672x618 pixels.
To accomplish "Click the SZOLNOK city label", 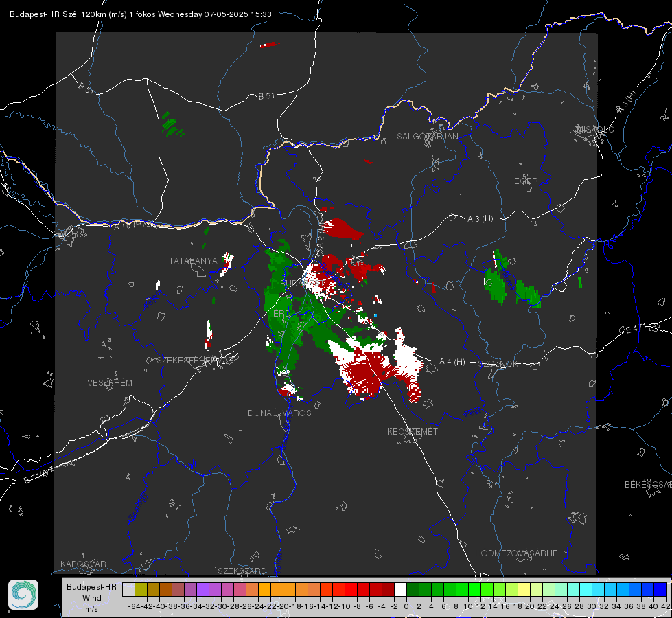I will 500,364.
